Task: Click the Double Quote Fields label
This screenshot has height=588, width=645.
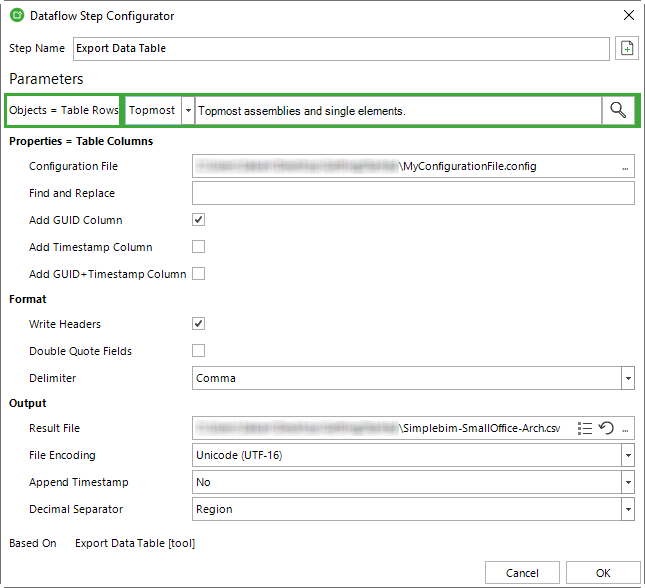Action: 80,351
